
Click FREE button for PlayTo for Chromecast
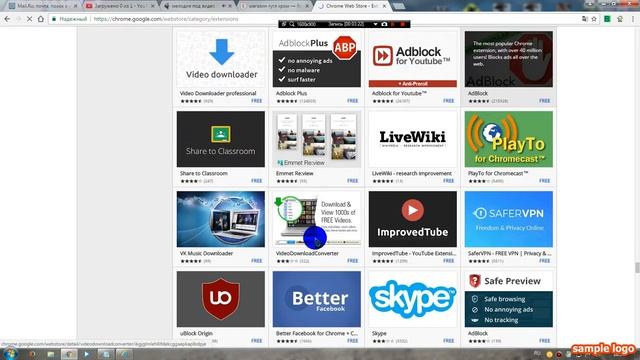click(x=544, y=181)
